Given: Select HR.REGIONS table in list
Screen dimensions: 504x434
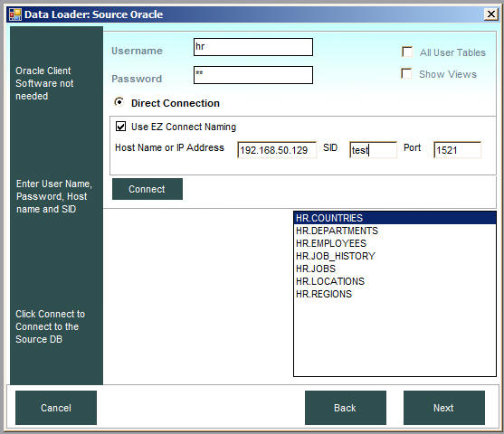Looking at the screenshot, I should 395,294.
